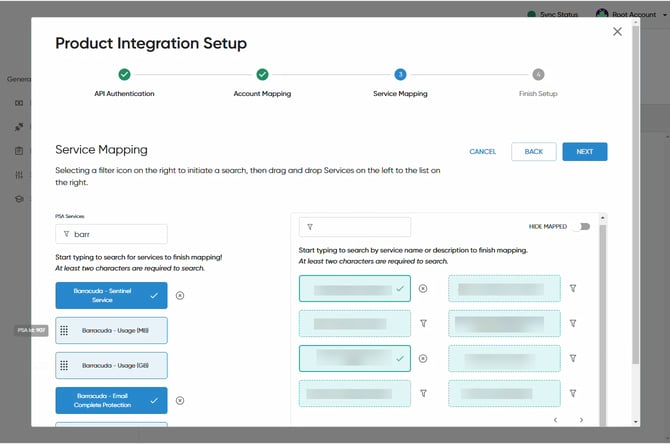Click the Back button
The height and width of the screenshot is (444, 670).
(533, 151)
